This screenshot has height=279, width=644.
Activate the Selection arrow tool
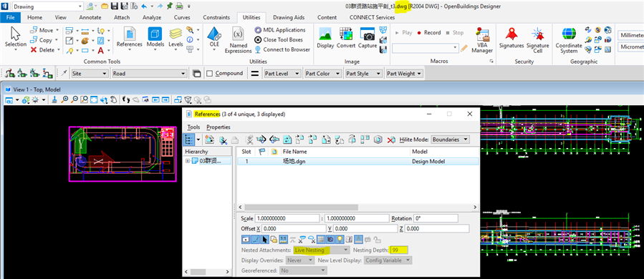(x=16, y=38)
